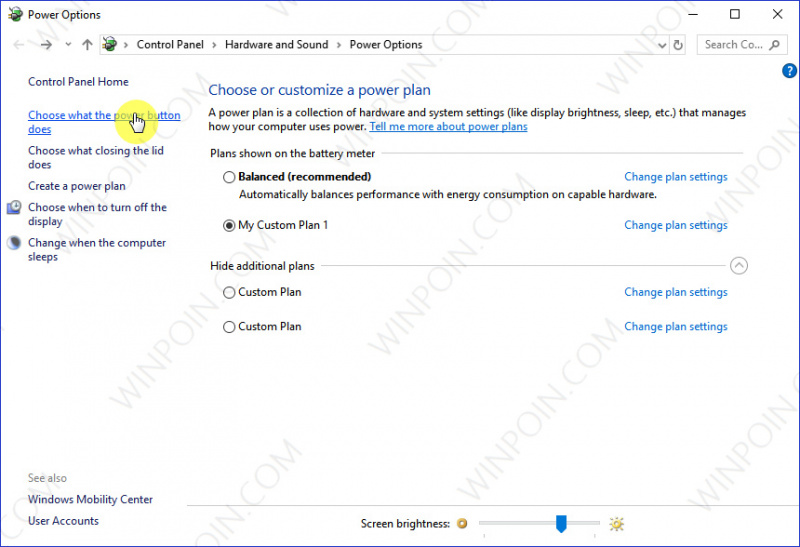Click the low brightness sun icon
This screenshot has height=547, width=800.
point(461,523)
